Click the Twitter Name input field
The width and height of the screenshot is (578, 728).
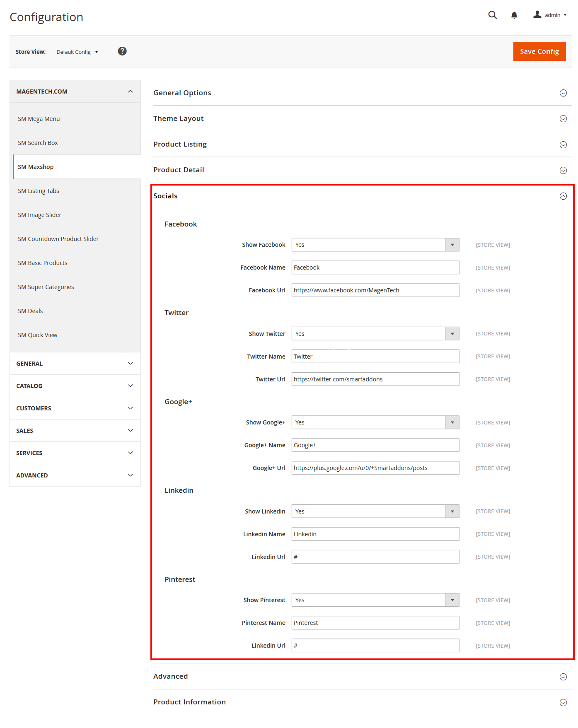[375, 357]
